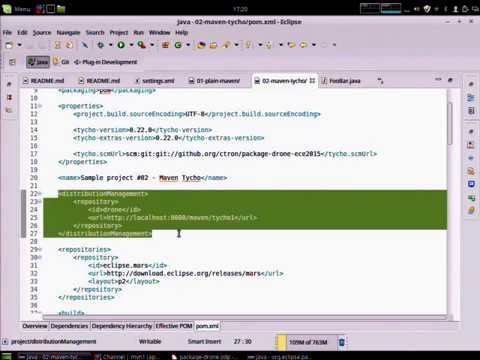Click the New file toolbar icon
The height and width of the screenshot is (360, 480).
tap(9, 45)
